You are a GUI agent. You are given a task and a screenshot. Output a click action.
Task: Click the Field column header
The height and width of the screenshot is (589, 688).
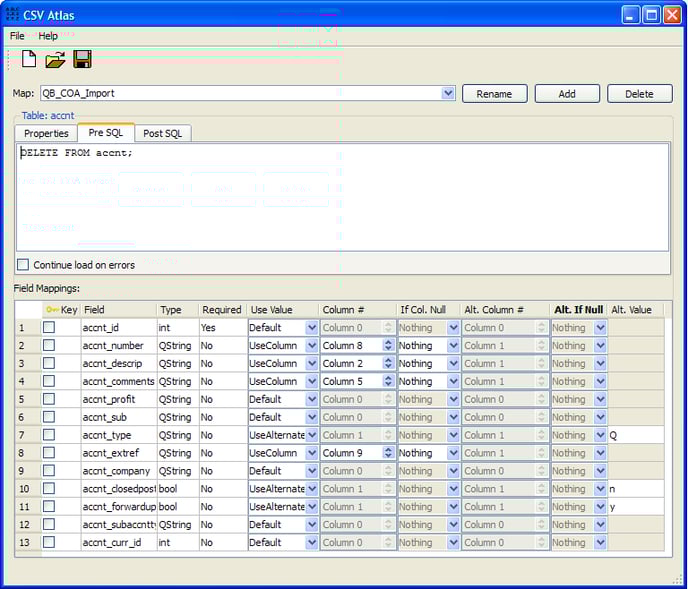pyautogui.click(x=118, y=310)
